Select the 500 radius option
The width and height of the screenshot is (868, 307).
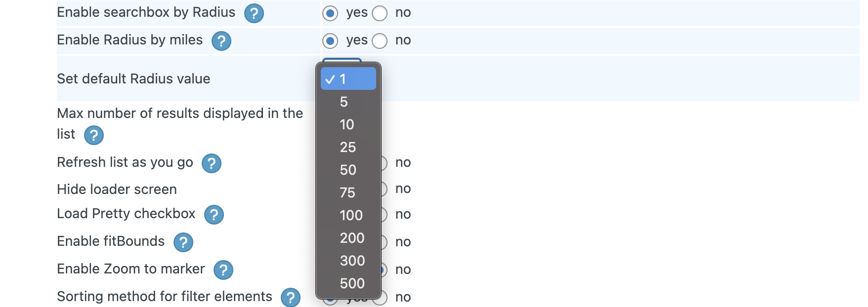[352, 283]
